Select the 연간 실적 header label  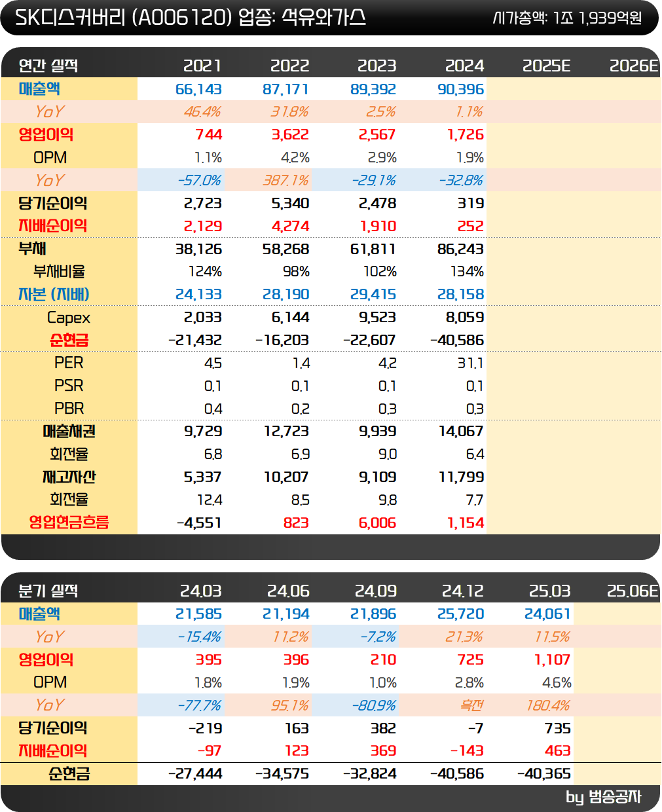pos(48,65)
